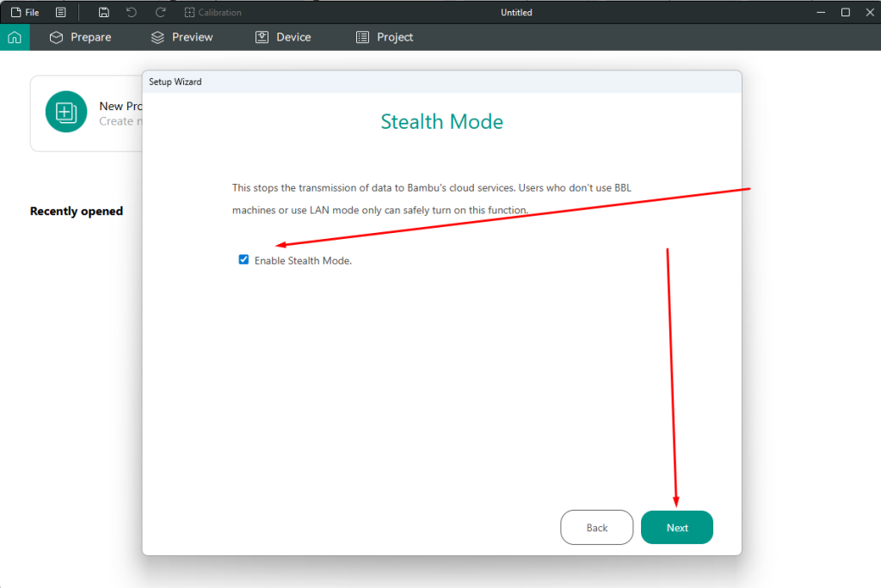Select the Home icon
Image resolution: width=881 pixels, height=588 pixels.
click(x=14, y=37)
